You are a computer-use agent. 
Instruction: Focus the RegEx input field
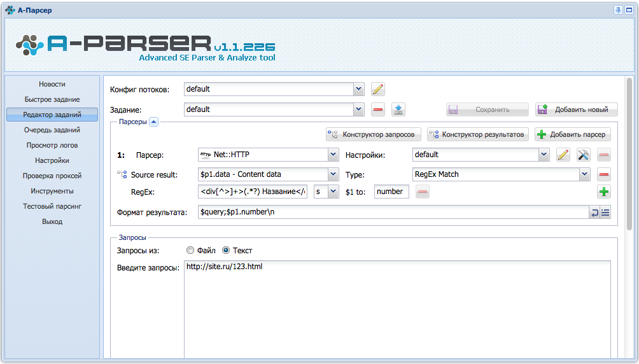(x=253, y=192)
